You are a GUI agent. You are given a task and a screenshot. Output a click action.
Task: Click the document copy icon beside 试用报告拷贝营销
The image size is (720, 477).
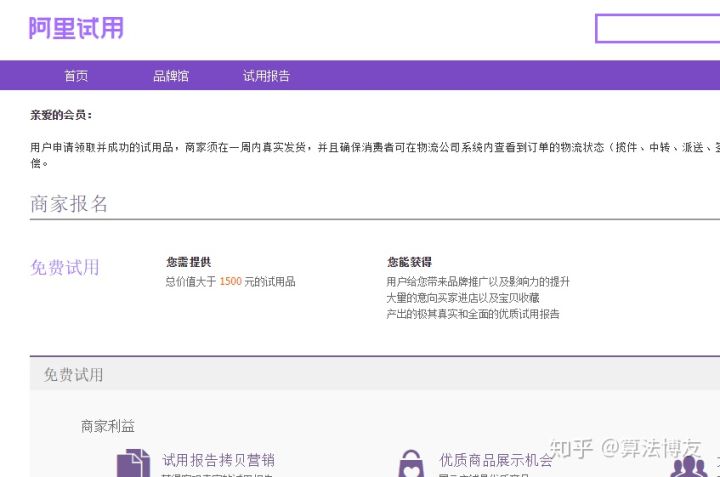(133, 463)
